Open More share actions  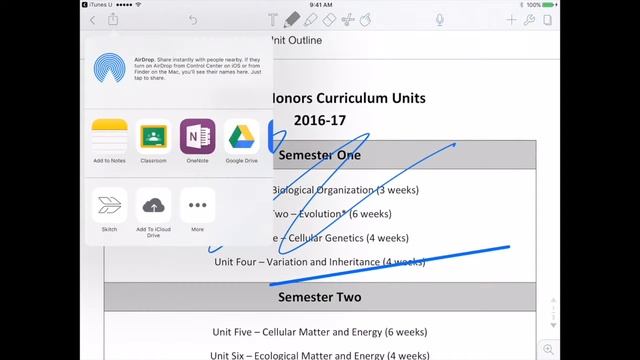tap(198, 210)
